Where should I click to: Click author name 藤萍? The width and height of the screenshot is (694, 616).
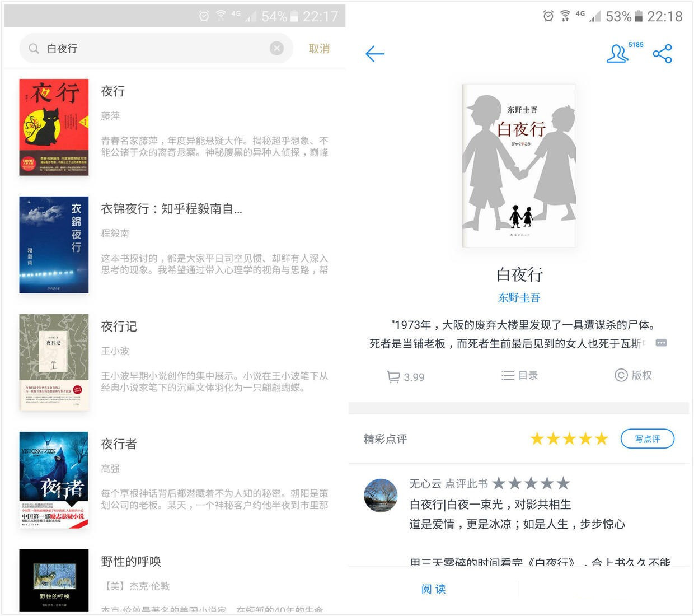[x=110, y=116]
